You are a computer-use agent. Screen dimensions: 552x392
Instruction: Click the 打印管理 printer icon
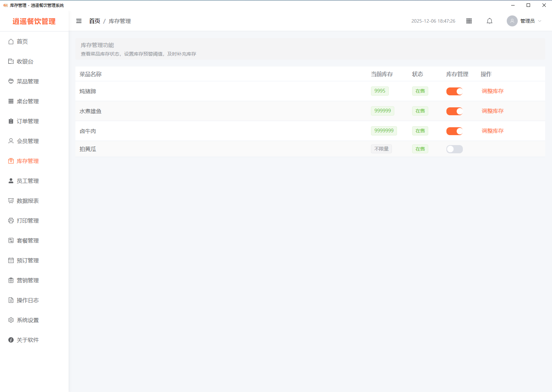(x=11, y=221)
